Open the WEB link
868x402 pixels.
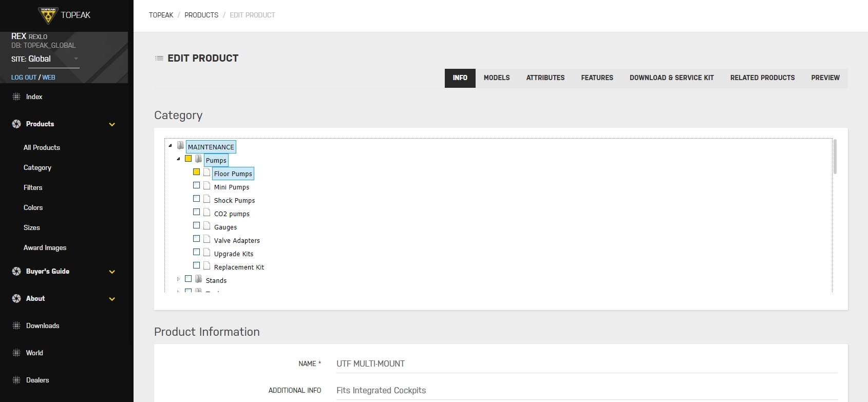pos(49,78)
